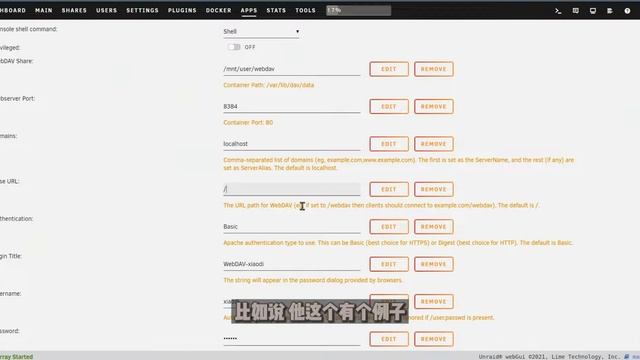The image size is (640, 360).
Task: Remove the Authentication setting
Action: (433, 227)
